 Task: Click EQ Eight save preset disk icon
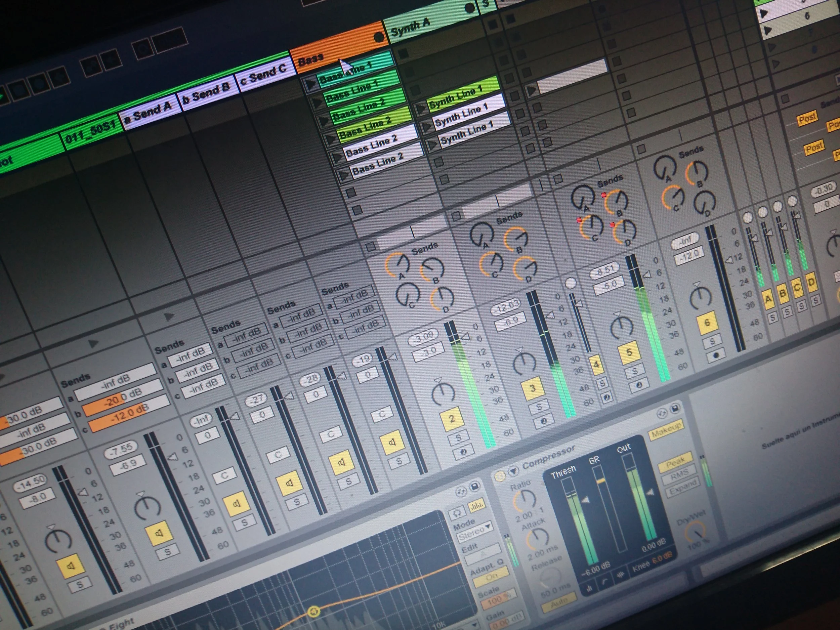point(474,487)
